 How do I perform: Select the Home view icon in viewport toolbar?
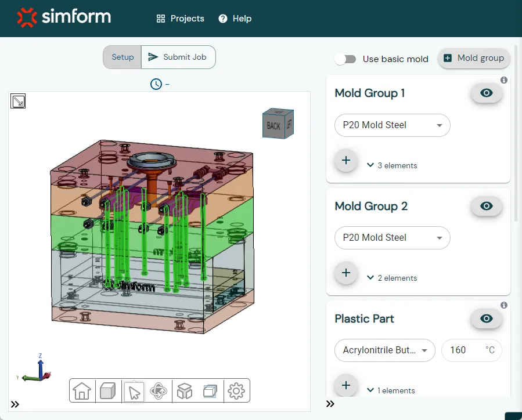tap(82, 391)
